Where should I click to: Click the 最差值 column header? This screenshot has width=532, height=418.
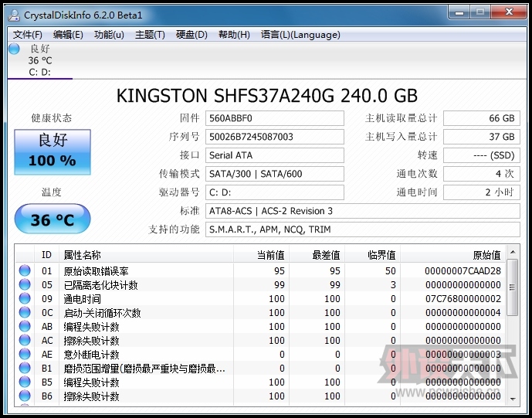click(x=317, y=254)
